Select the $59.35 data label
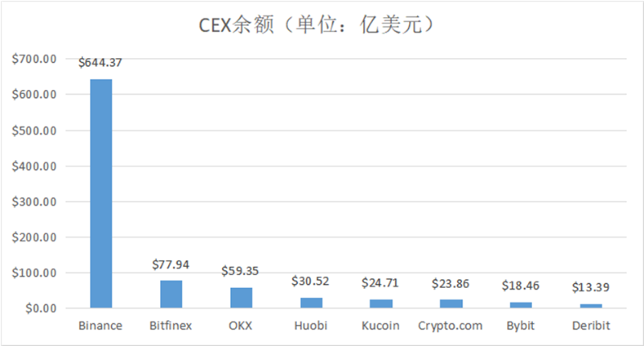 (x=240, y=271)
